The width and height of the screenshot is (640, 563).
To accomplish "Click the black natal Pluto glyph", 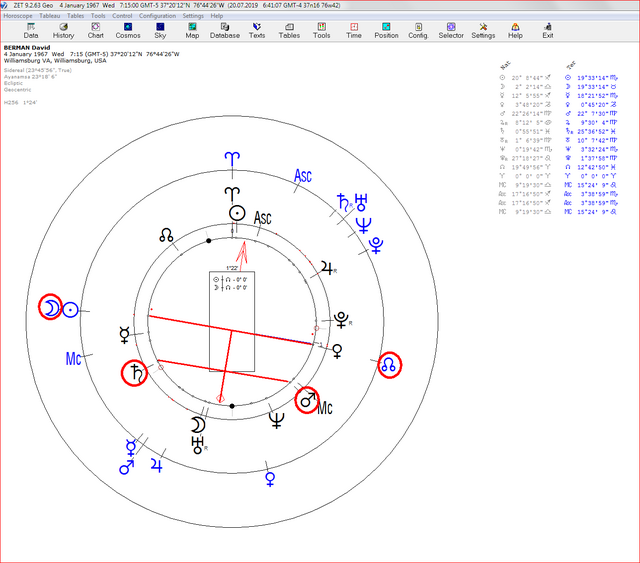I will click(341, 320).
